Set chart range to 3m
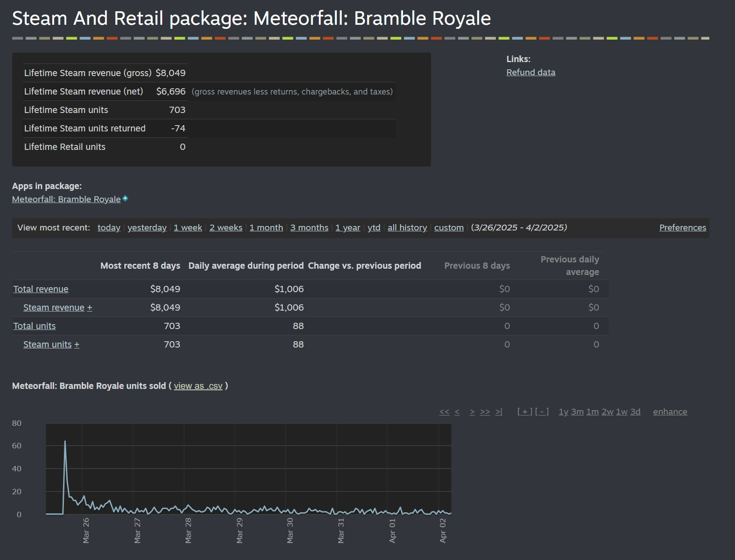The height and width of the screenshot is (560, 735). click(577, 411)
